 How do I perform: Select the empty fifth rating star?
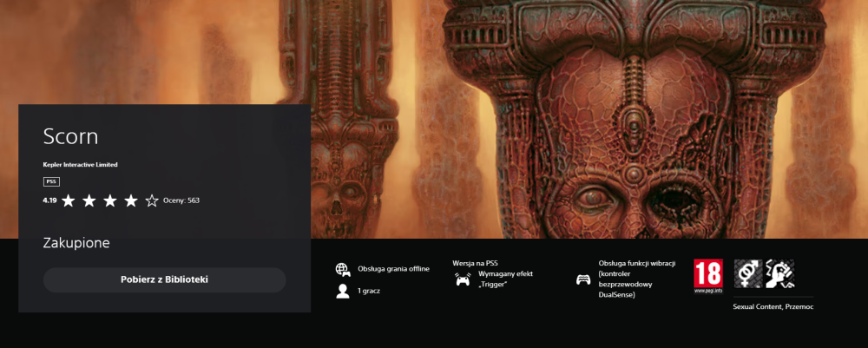(152, 200)
